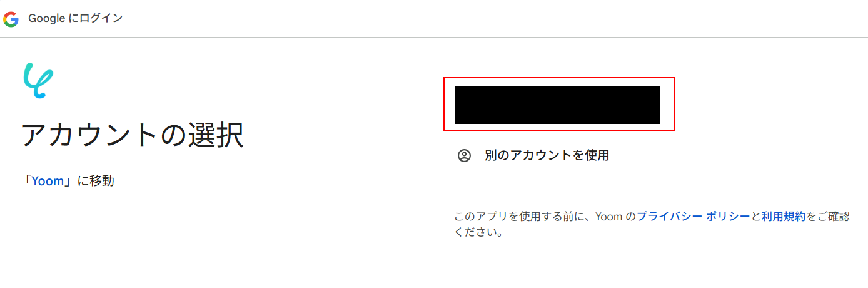
Task: Click the Google G logo
Action: (x=11, y=19)
